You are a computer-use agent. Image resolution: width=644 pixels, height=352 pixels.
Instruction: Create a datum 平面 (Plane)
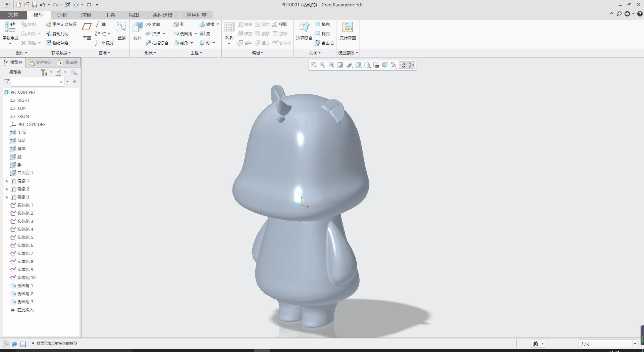87,28
